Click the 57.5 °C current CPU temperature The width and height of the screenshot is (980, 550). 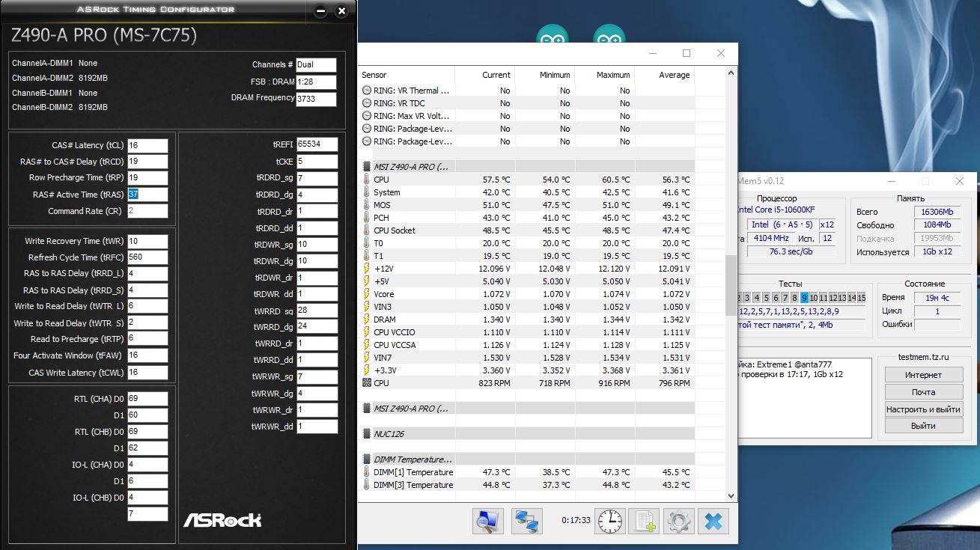496,180
